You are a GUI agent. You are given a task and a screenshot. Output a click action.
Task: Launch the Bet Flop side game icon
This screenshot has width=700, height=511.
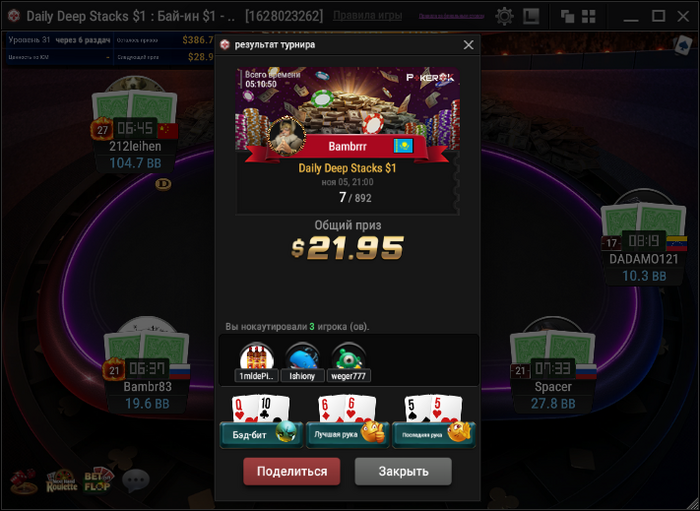97,480
